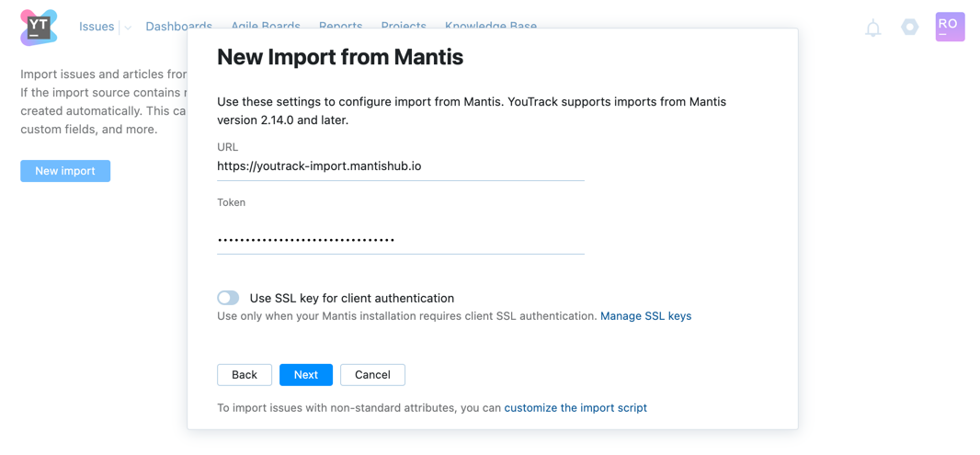The width and height of the screenshot is (980, 455).
Task: Open the customize the import script link
Action: [575, 408]
